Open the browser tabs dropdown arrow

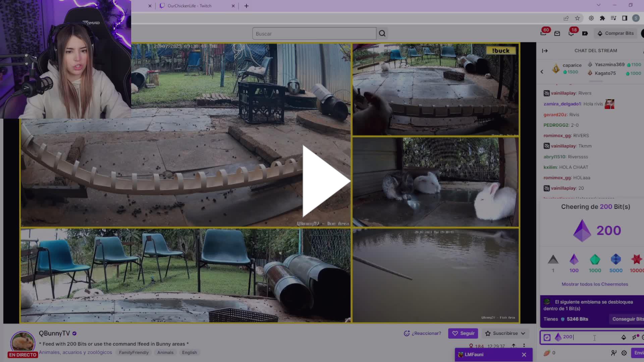tap(598, 5)
